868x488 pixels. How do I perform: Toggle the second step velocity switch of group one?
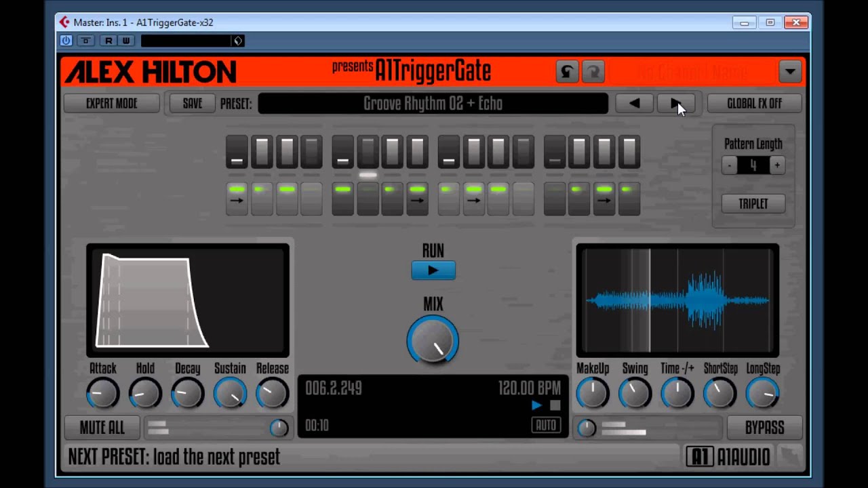(x=262, y=152)
